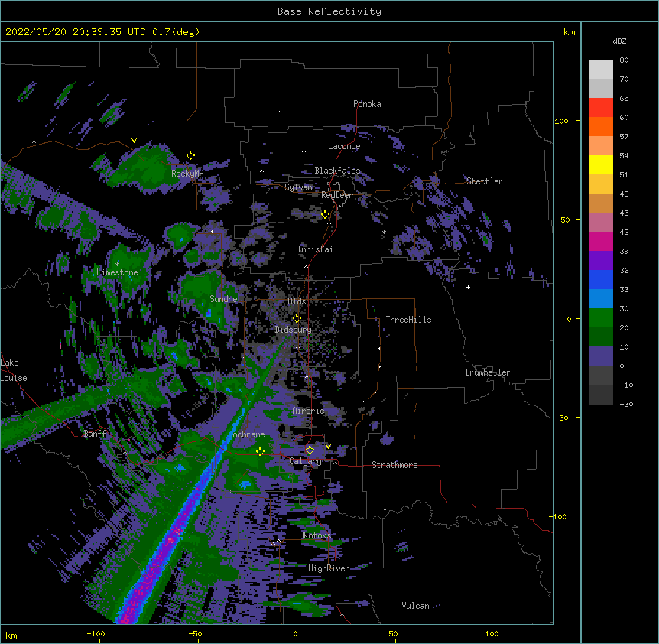Click the yellow marker south of RedDeer
659x644 pixels.
326,215
